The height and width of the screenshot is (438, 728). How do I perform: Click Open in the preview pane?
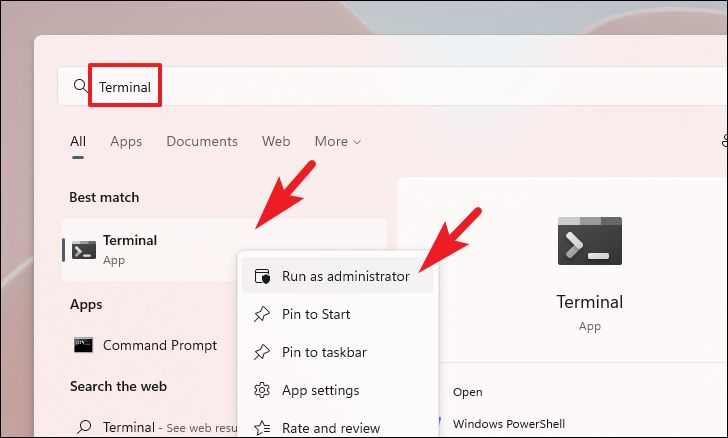pyautogui.click(x=468, y=392)
